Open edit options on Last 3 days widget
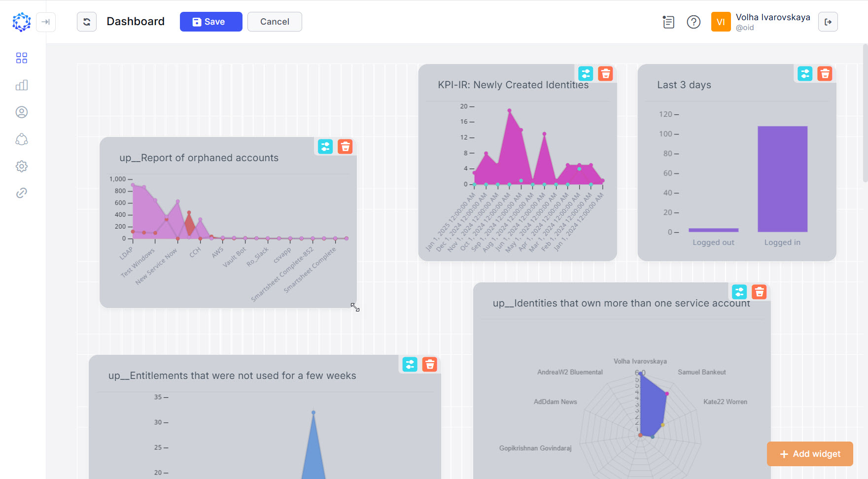 pos(804,73)
